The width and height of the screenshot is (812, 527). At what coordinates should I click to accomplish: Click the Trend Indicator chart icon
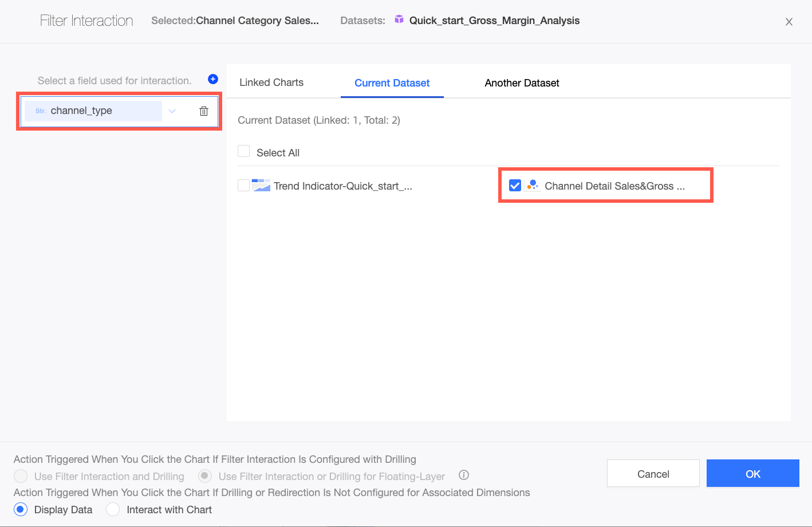coord(261,186)
